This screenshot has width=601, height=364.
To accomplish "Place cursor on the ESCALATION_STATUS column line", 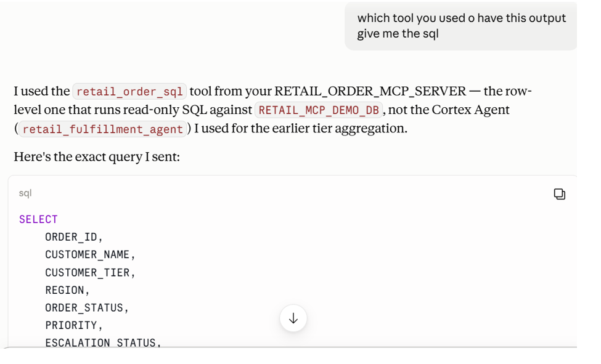I will tap(103, 342).
